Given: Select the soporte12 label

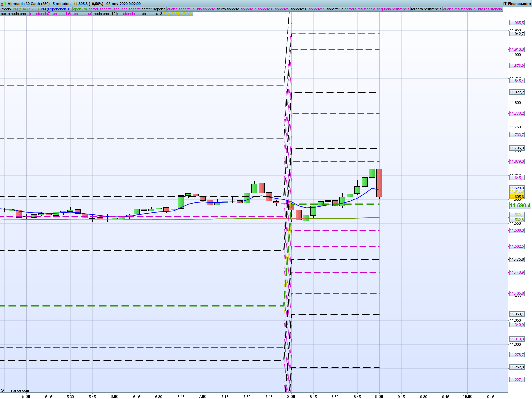Looking at the screenshot, I should click(x=334, y=9).
